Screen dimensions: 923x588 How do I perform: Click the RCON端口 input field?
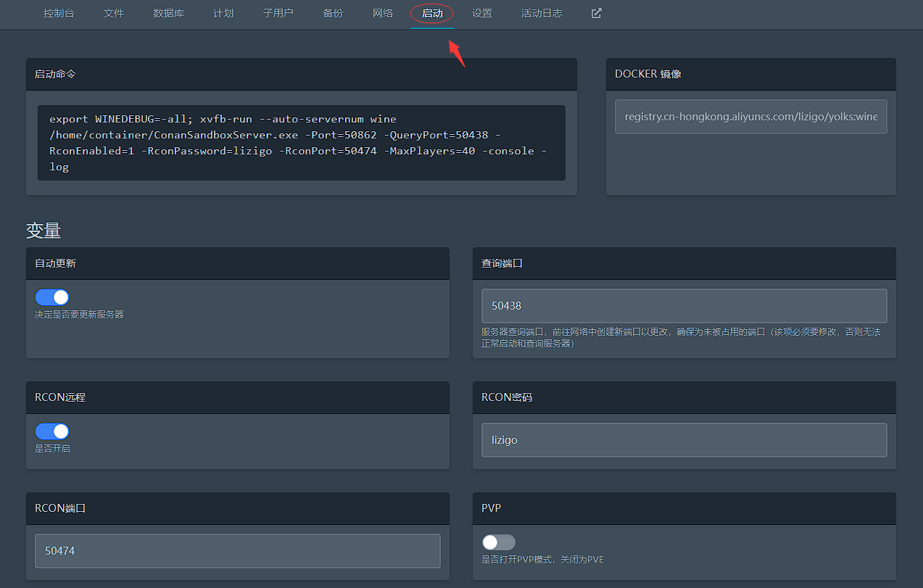tap(238, 551)
